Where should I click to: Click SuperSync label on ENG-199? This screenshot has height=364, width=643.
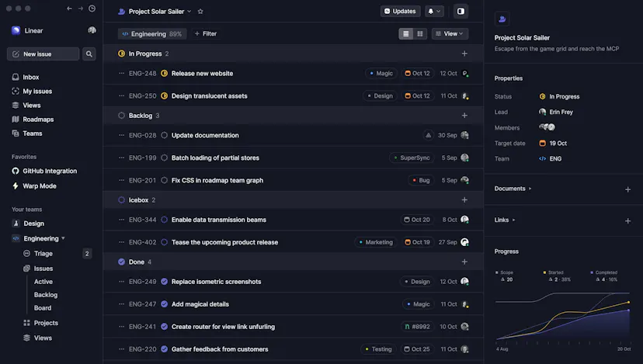tap(412, 158)
